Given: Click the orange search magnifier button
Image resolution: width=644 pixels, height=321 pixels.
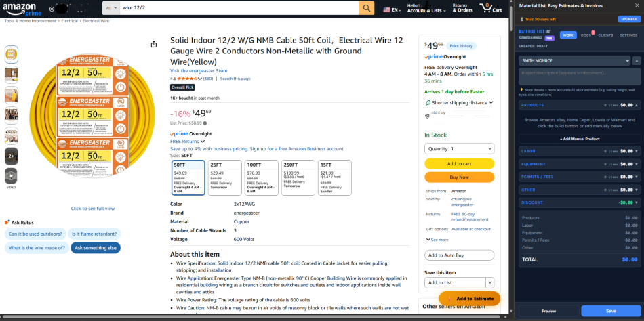Looking at the screenshot, I should [367, 8].
